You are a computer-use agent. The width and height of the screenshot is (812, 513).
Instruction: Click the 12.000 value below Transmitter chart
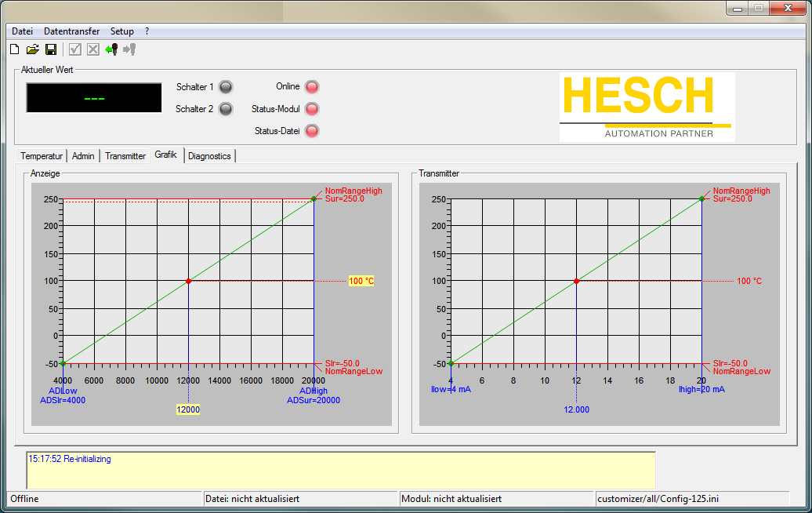click(576, 409)
